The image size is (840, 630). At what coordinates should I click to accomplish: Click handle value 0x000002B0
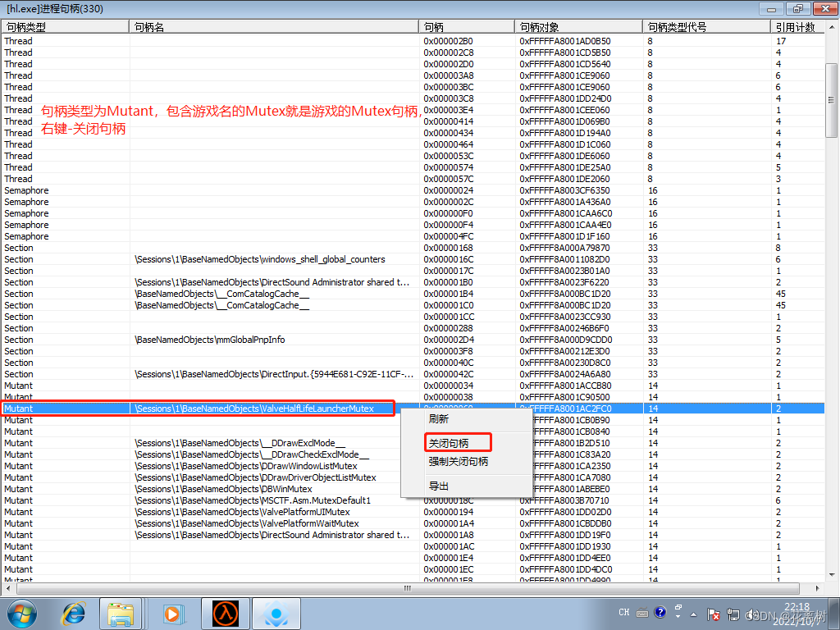click(449, 41)
